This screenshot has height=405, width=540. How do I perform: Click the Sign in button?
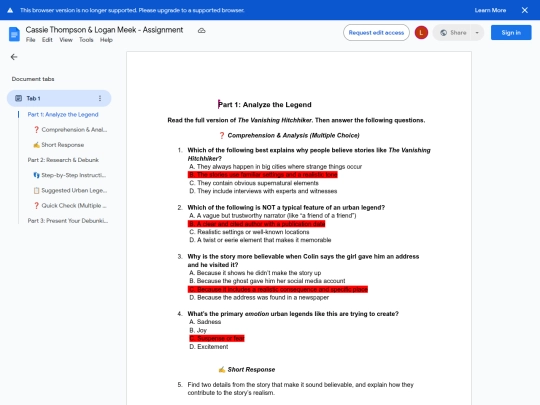pyautogui.click(x=511, y=33)
